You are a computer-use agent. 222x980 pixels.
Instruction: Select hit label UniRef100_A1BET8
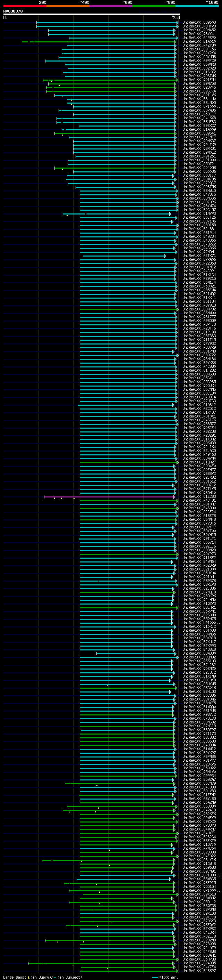[199, 516]
